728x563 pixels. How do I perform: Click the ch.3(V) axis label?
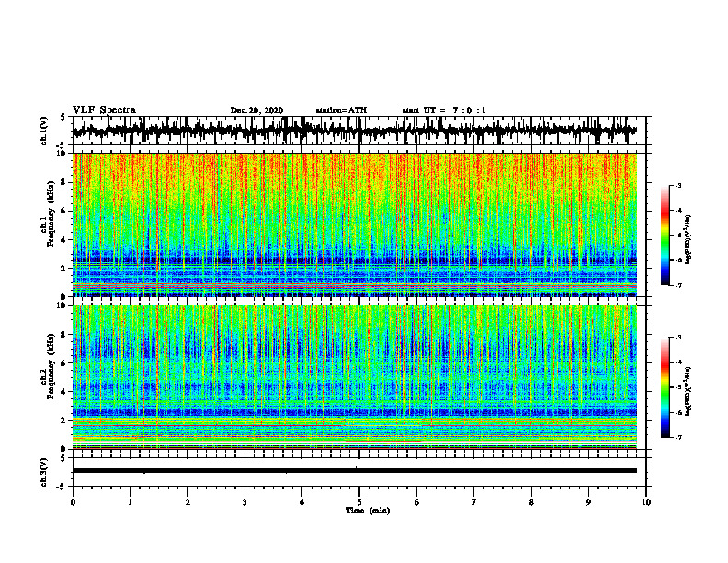(44, 472)
